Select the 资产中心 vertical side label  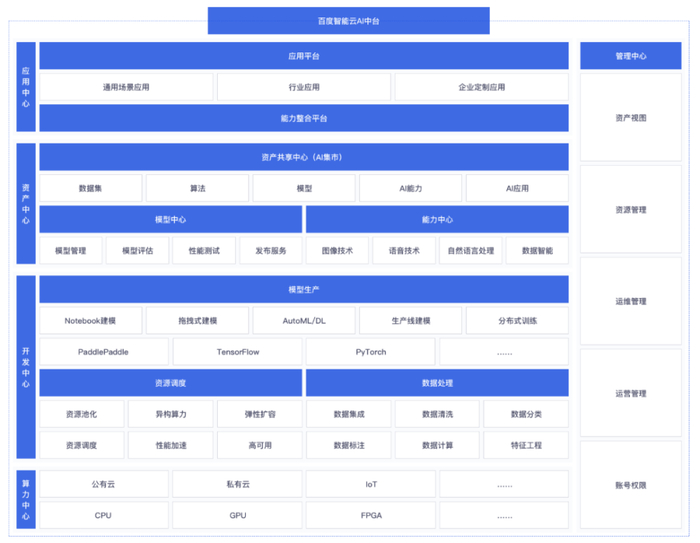pos(26,204)
